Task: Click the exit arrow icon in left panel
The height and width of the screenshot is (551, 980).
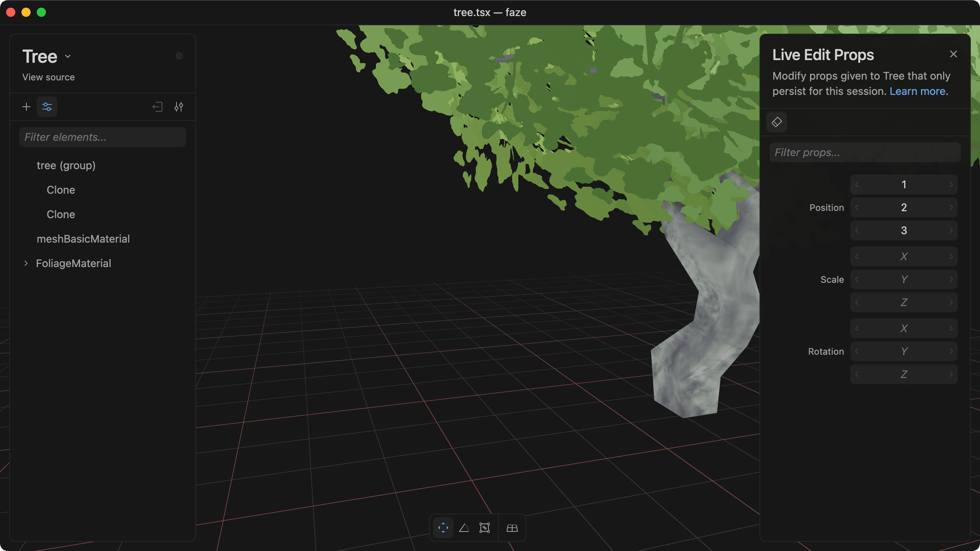Action: coord(157,107)
